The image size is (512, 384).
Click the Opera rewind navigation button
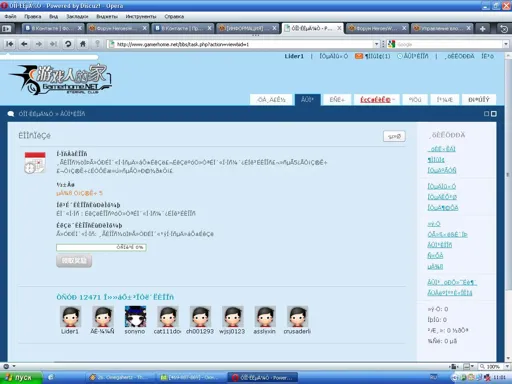10,44
